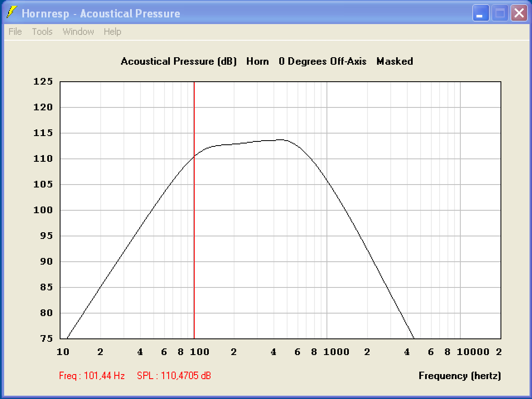Click the 75 dB y-axis label
This screenshot has width=532, height=399.
pyautogui.click(x=46, y=338)
